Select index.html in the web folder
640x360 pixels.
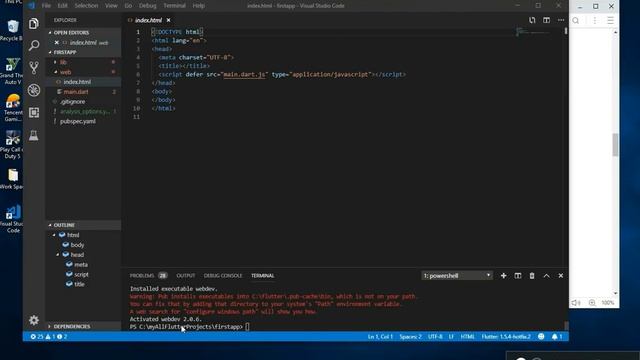[x=77, y=82]
